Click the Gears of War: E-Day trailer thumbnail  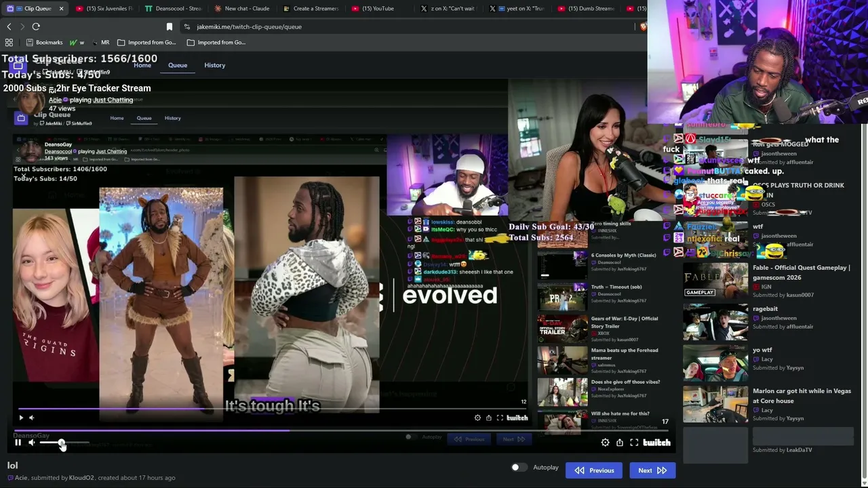[x=562, y=329]
